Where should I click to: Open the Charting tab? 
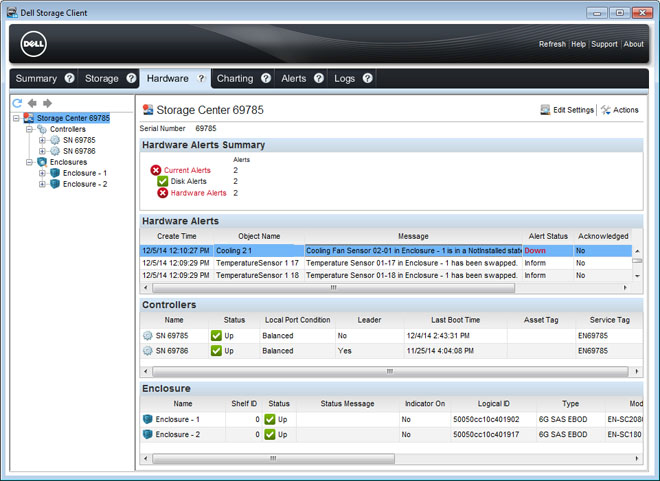(x=235, y=78)
